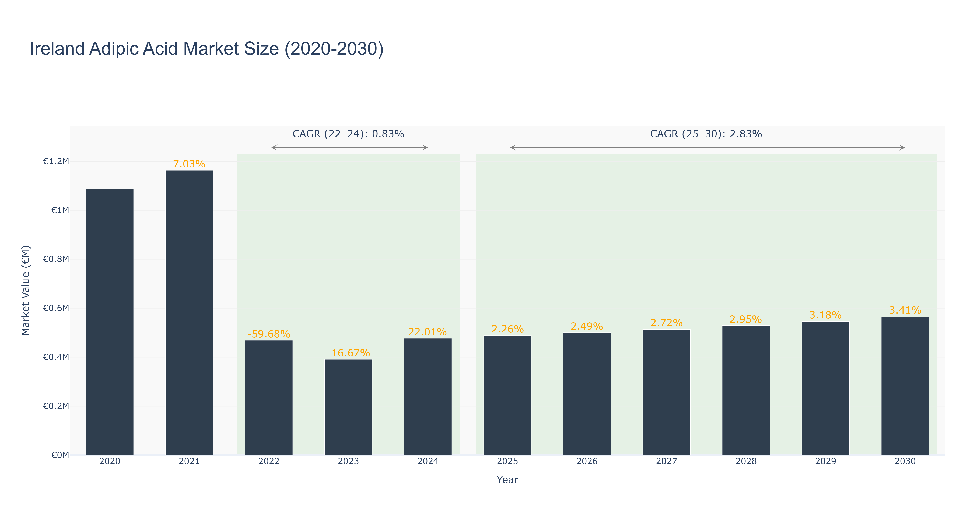Click the -16.67% growth label

point(348,353)
